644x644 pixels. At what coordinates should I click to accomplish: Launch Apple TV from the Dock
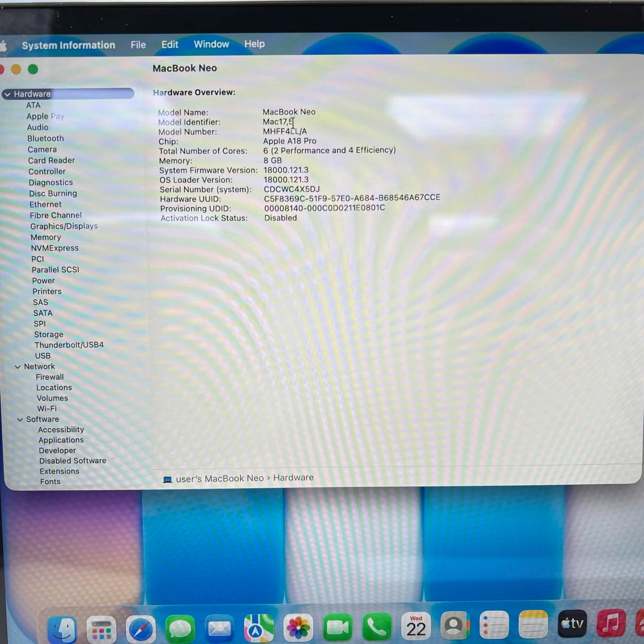573,623
